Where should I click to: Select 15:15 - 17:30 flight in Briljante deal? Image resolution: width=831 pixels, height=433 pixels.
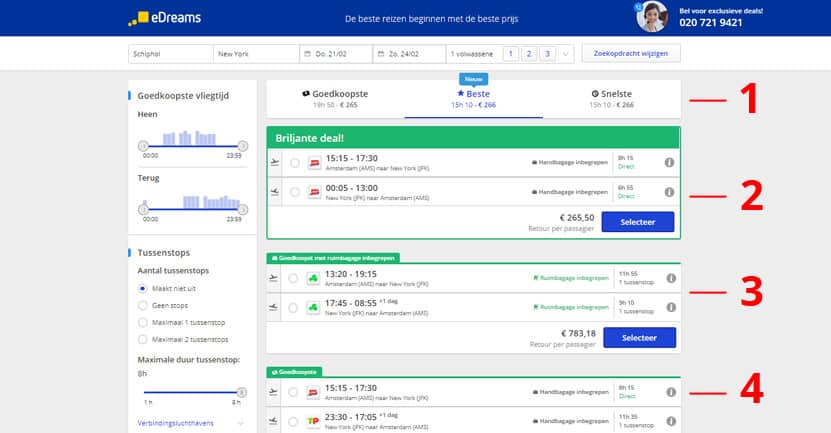tap(295, 163)
